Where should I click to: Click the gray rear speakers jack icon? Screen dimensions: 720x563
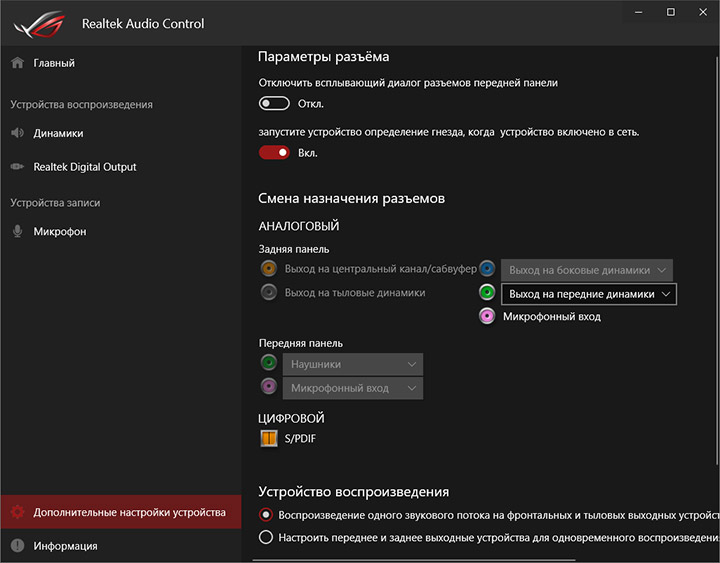tap(268, 293)
